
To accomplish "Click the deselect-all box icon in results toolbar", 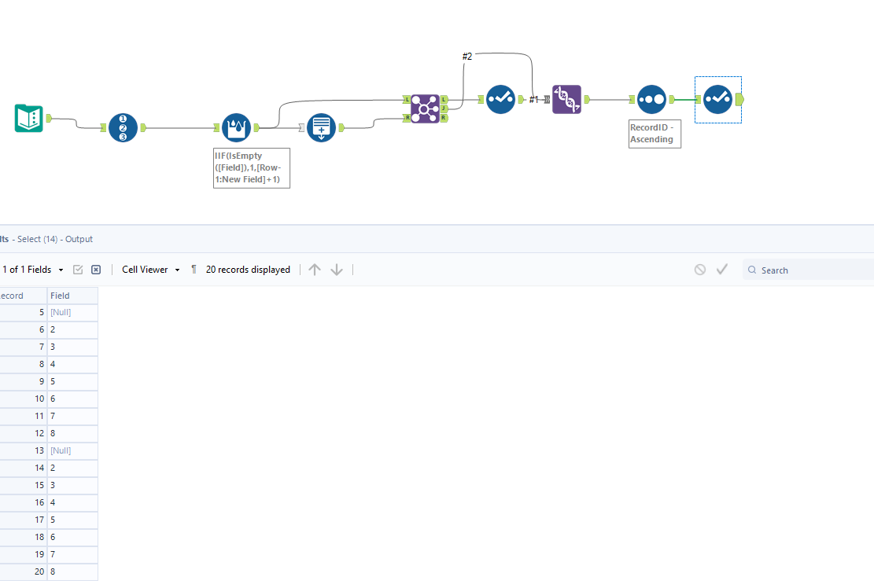I will point(96,269).
